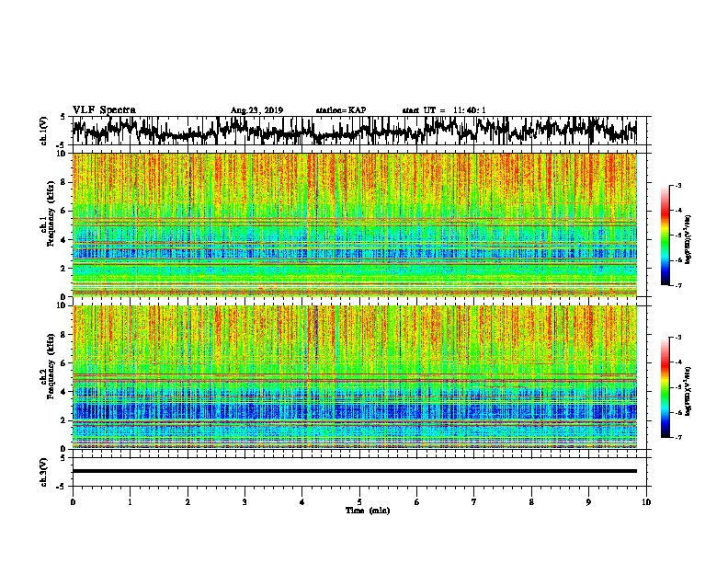The height and width of the screenshot is (563, 728).
Task: Click the ch.3(V) axis label
Action: point(44,473)
